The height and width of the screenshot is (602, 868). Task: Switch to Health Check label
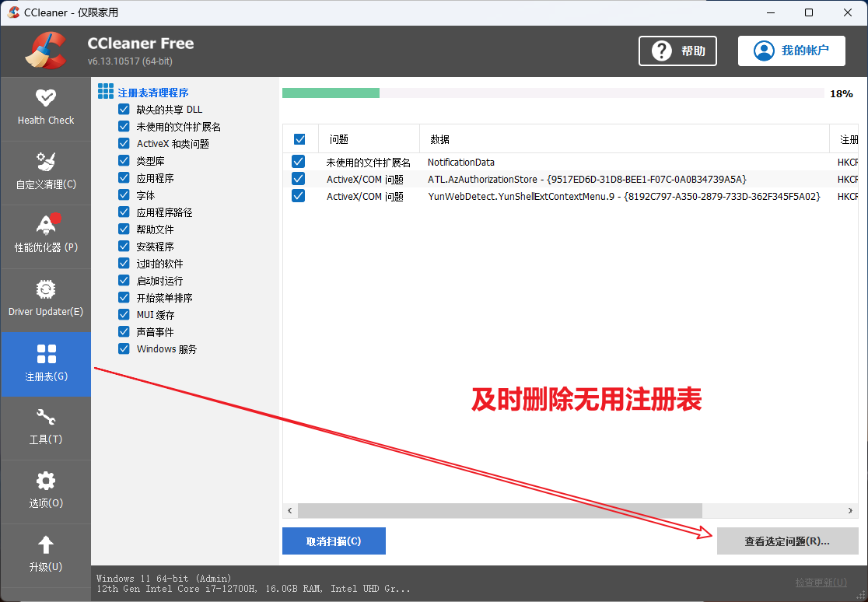coord(46,121)
